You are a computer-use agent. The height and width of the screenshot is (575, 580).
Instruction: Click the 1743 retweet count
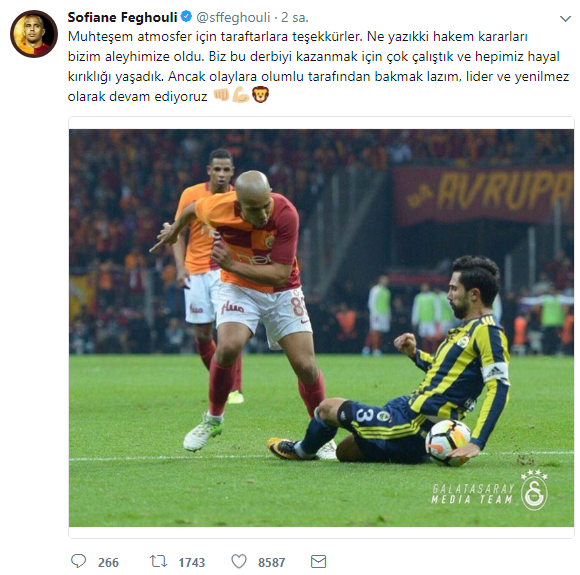(x=192, y=562)
